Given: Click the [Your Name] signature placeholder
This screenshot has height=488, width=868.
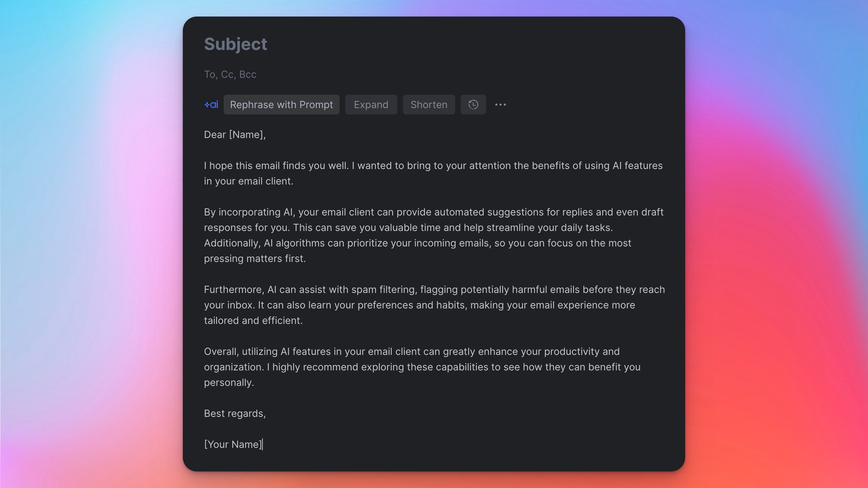Looking at the screenshot, I should pyautogui.click(x=233, y=445).
